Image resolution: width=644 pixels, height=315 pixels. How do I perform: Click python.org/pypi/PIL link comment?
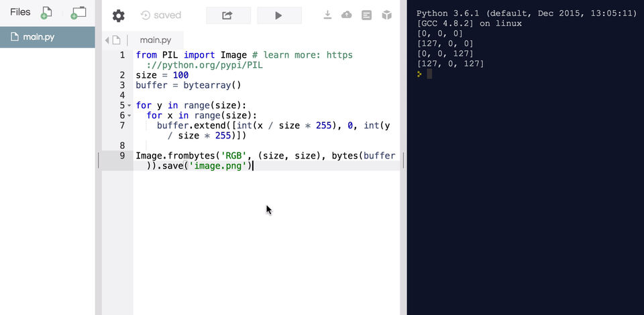(x=205, y=65)
